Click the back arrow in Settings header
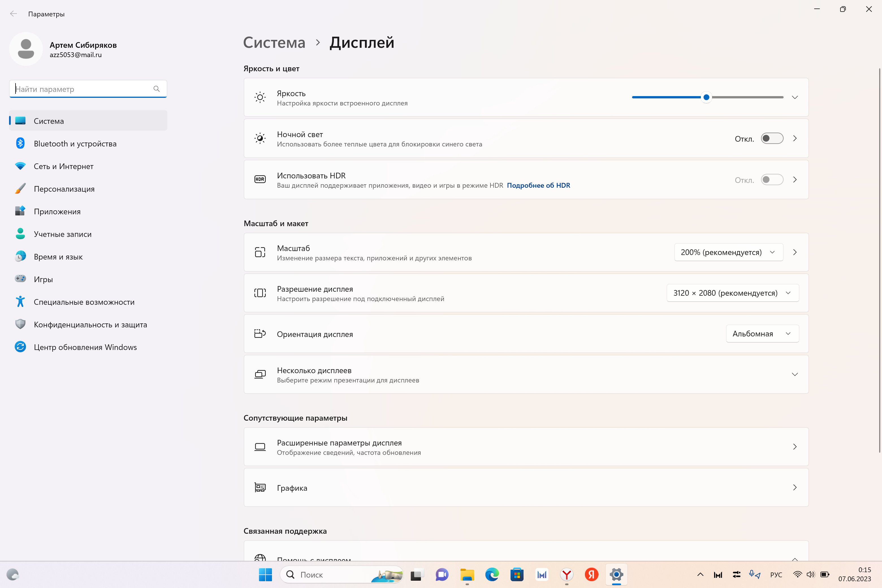The image size is (882, 588). [14, 14]
